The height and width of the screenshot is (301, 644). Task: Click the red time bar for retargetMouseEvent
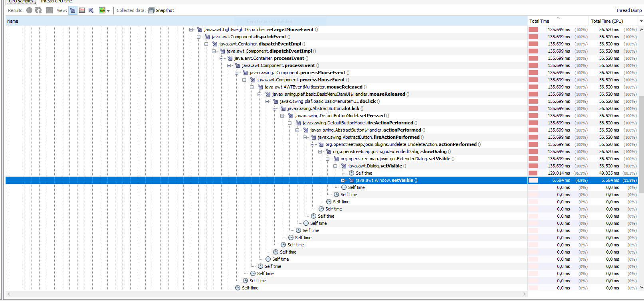(x=533, y=30)
